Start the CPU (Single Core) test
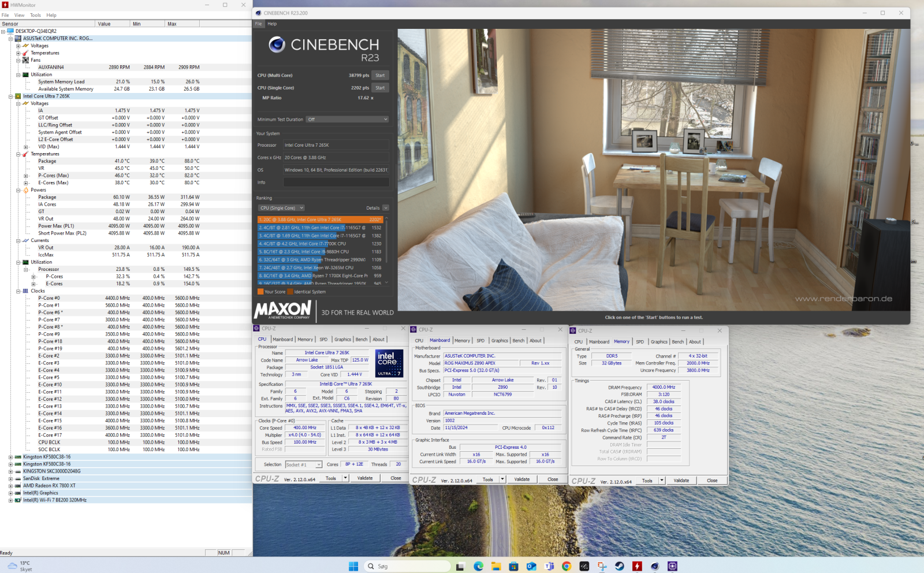Viewport: 924px width, 573px height. click(380, 88)
